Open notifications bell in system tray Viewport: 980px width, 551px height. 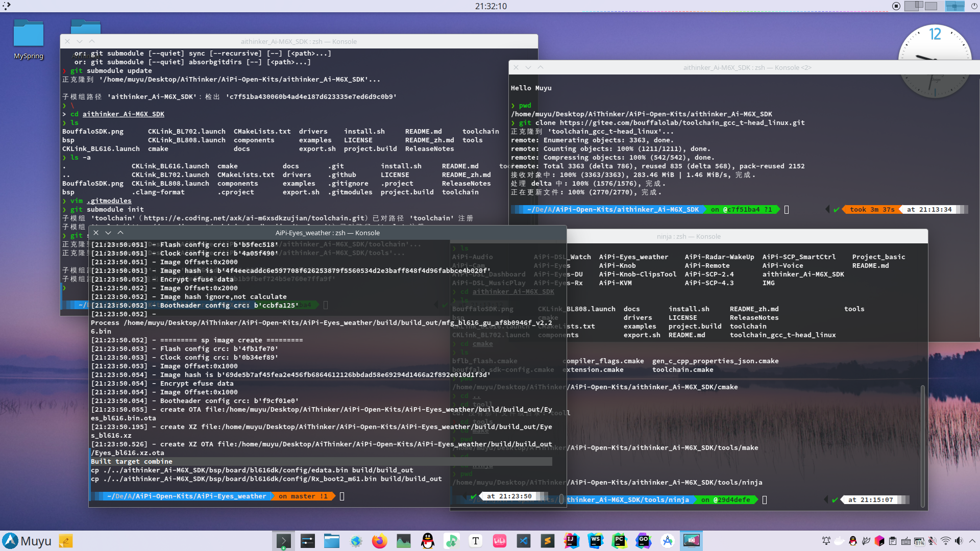(x=826, y=541)
